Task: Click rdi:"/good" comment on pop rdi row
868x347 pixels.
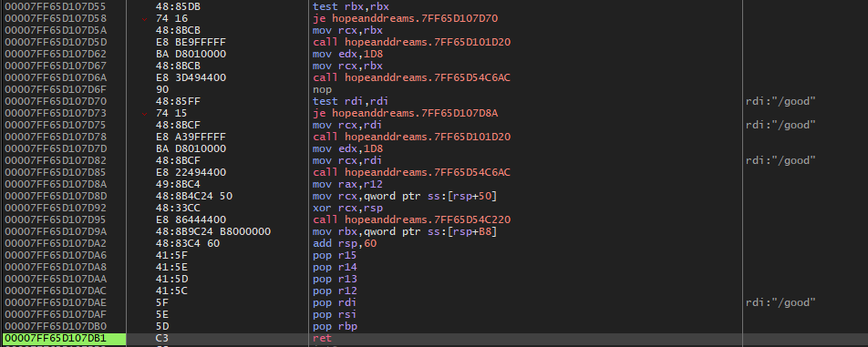Action: pos(781,302)
